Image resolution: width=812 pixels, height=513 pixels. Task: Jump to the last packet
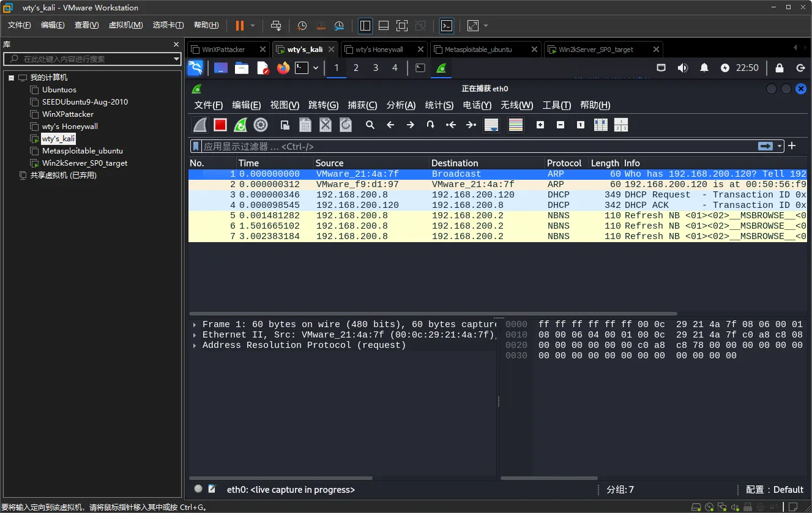[x=471, y=125]
